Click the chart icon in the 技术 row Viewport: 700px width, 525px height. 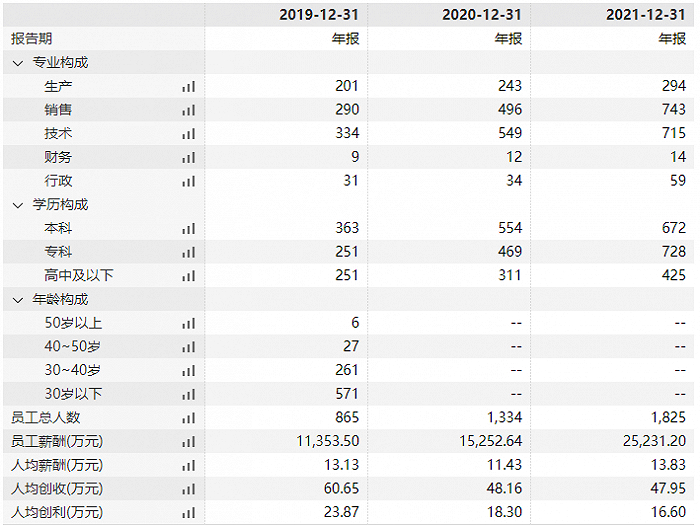click(x=188, y=134)
